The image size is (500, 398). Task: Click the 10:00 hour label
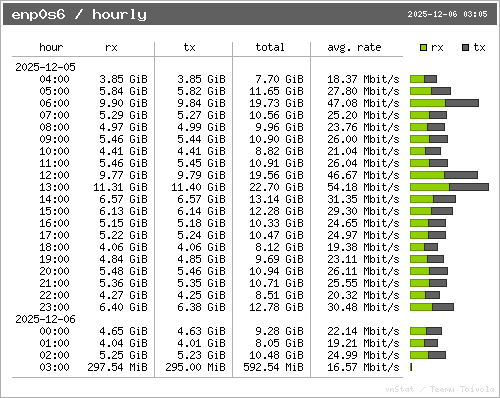point(54,151)
